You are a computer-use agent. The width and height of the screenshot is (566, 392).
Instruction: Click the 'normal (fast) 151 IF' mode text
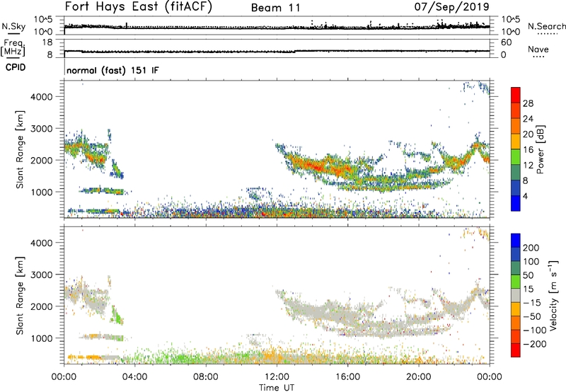point(112,70)
